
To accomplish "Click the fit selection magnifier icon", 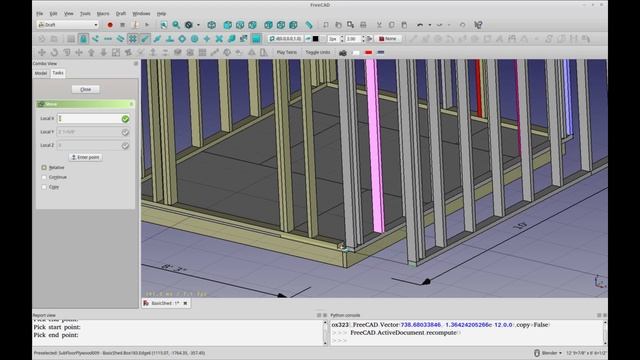I will [x=176, y=25].
